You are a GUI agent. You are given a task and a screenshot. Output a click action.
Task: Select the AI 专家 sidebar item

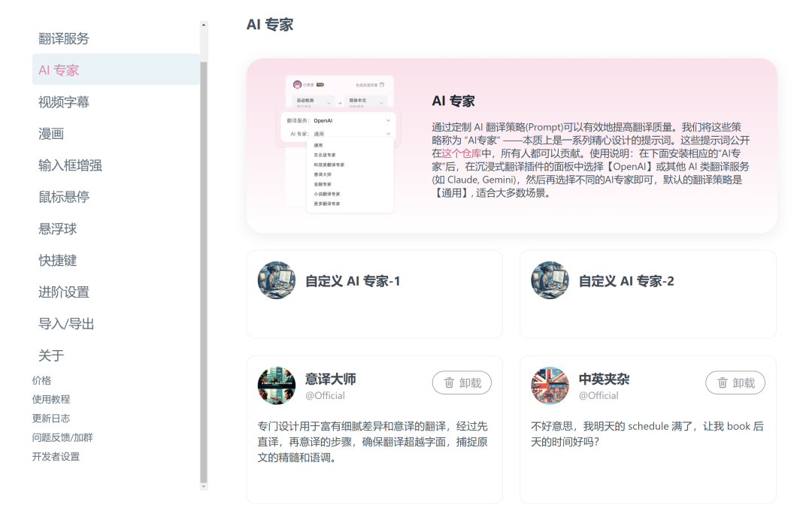(x=59, y=70)
